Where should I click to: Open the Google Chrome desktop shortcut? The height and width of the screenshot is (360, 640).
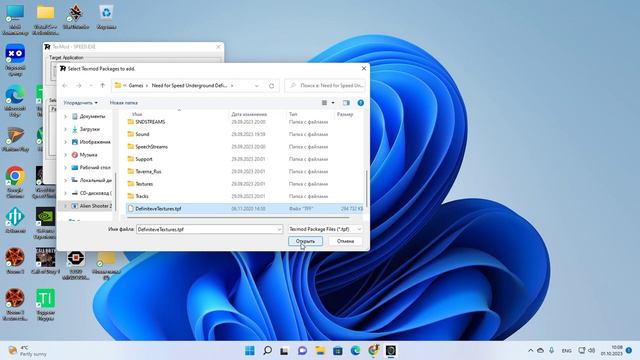[15, 182]
